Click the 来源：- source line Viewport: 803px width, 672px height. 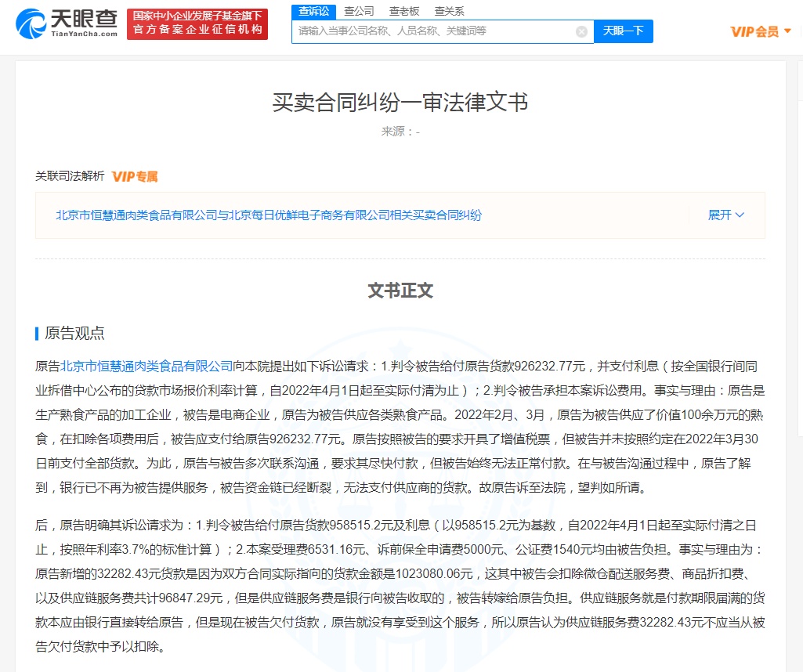pyautogui.click(x=400, y=132)
